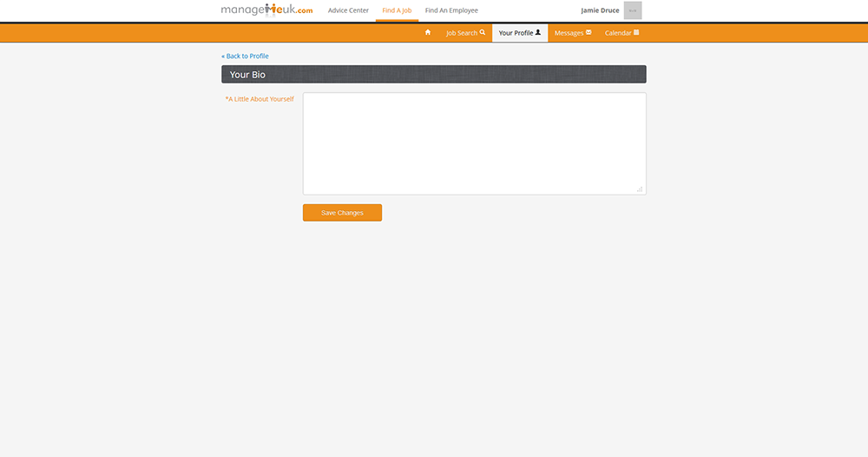The image size is (868, 457).
Task: Select the Find A Job menu item
Action: click(x=397, y=10)
